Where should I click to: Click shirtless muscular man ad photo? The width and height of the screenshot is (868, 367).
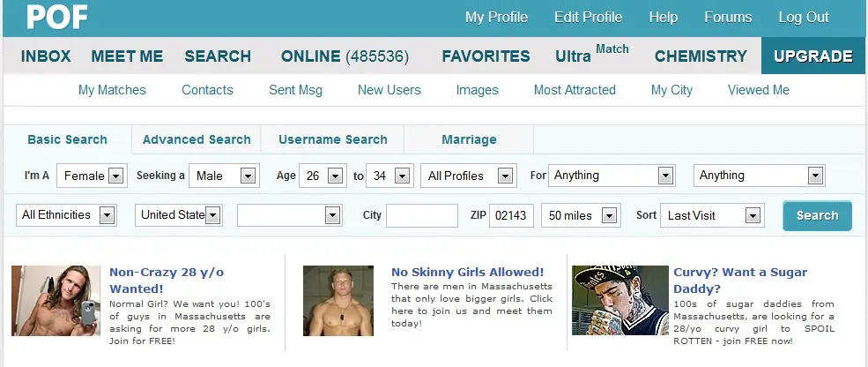tap(338, 301)
